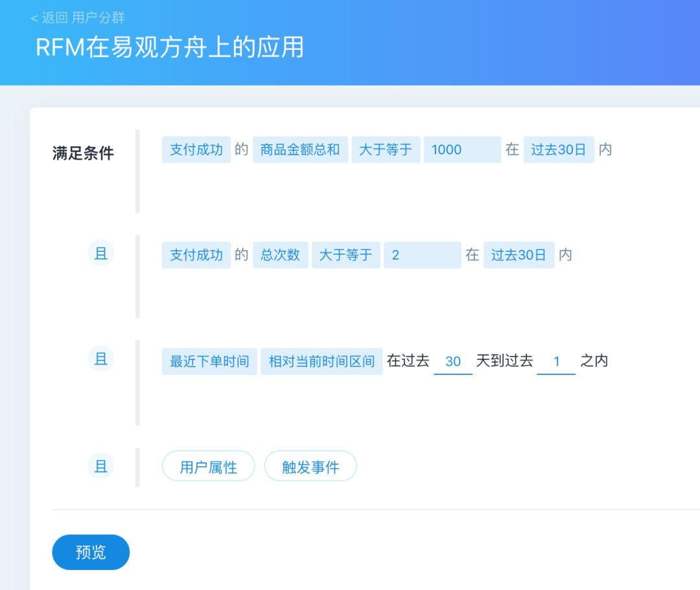Add a 用户属性 condition
Viewport: 700px width, 590px height.
pos(209,466)
